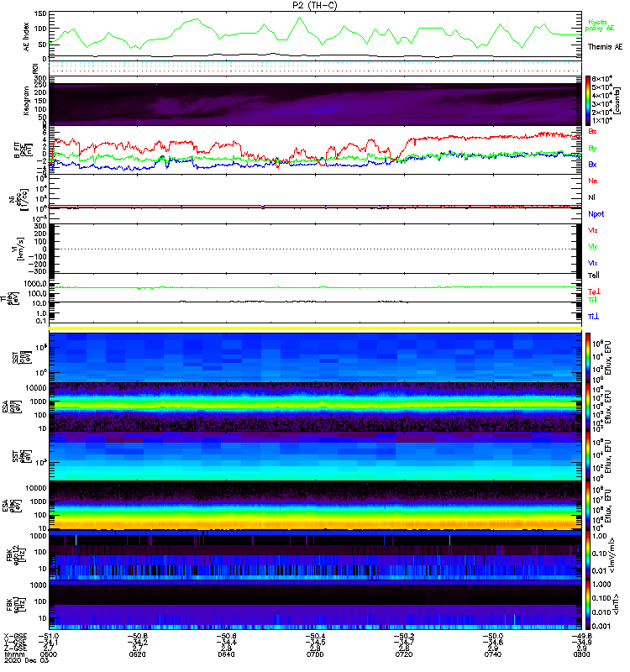Click the 0620 time tick label
This screenshot has height=672, width=630.
[x=137, y=654]
